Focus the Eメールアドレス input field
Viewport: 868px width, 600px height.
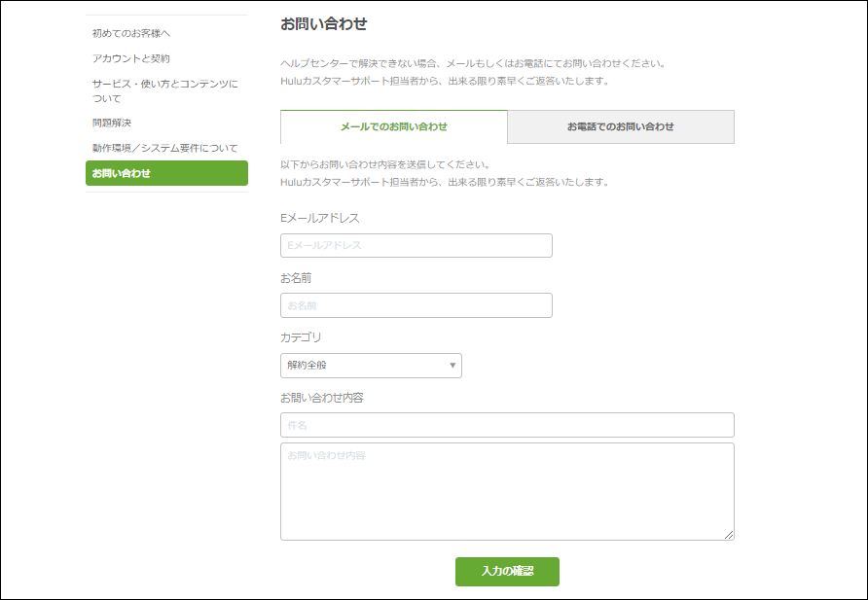[416, 245]
